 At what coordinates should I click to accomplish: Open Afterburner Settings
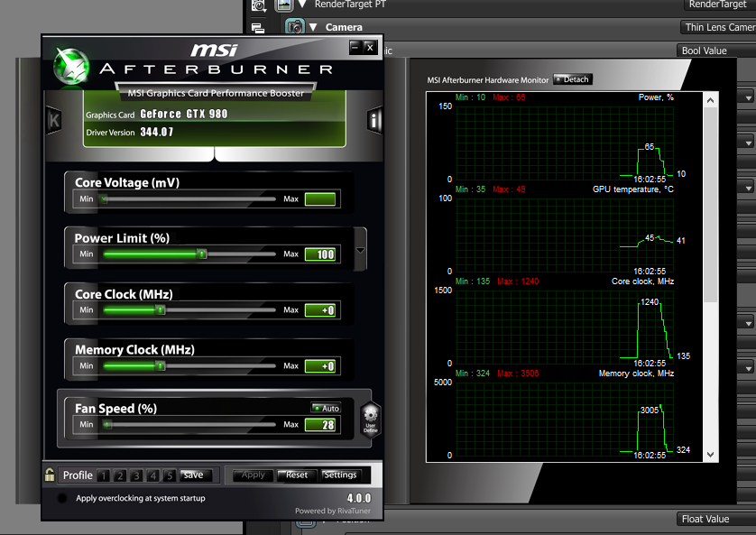click(x=340, y=475)
